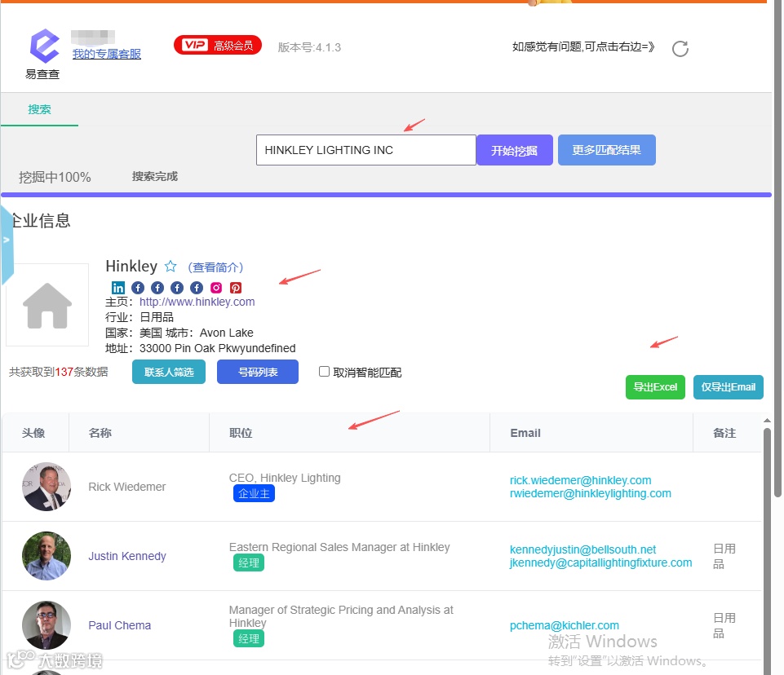Click the 经理 tag under Paul Chema's title
The width and height of the screenshot is (784, 675).
tap(249, 638)
